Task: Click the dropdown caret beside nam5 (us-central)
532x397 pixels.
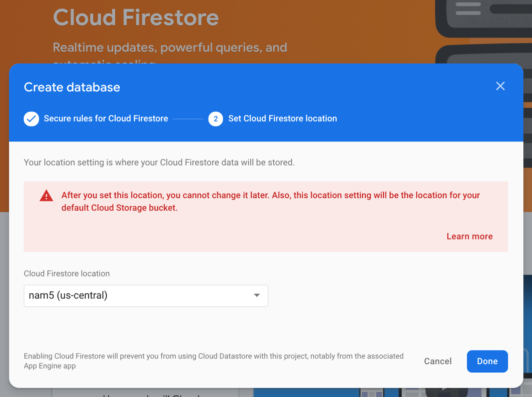Action: click(x=256, y=296)
